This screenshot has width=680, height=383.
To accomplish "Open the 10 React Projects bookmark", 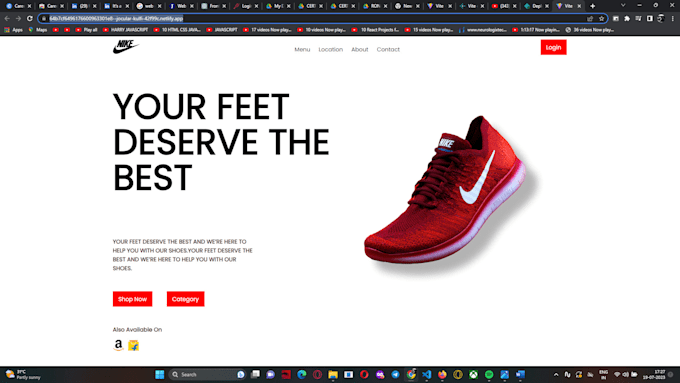I will pos(376,30).
